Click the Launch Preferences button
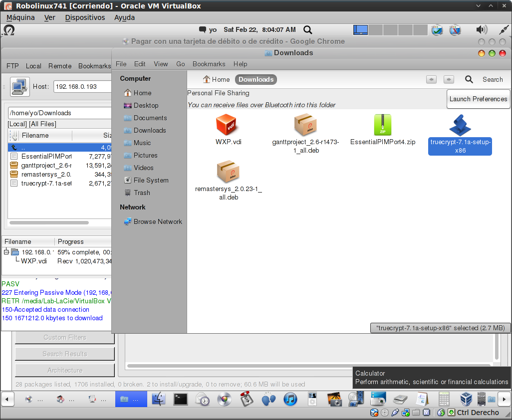This screenshot has width=512, height=420. coord(478,99)
